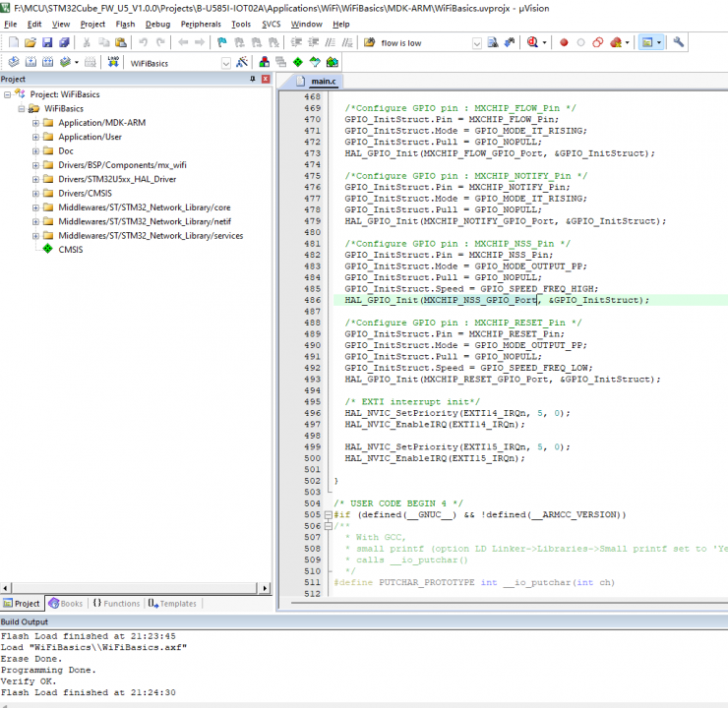Open Options for Target magic wand icon
This screenshot has width=728, height=708.
[x=241, y=62]
